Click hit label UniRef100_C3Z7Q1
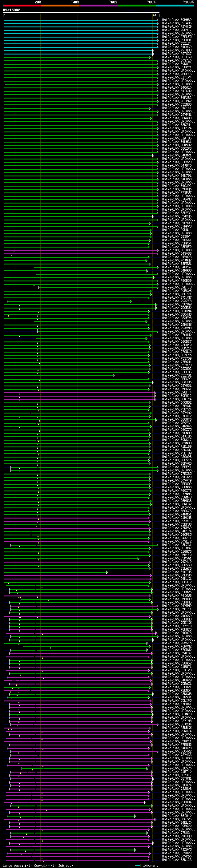This screenshot has width=197, height=868. (x=177, y=375)
